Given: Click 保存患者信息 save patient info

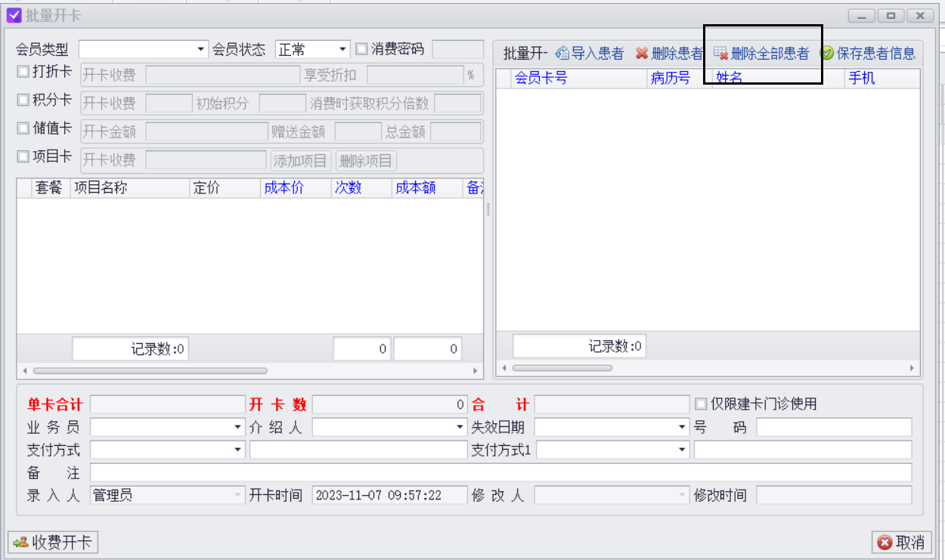Looking at the screenshot, I should [x=868, y=53].
